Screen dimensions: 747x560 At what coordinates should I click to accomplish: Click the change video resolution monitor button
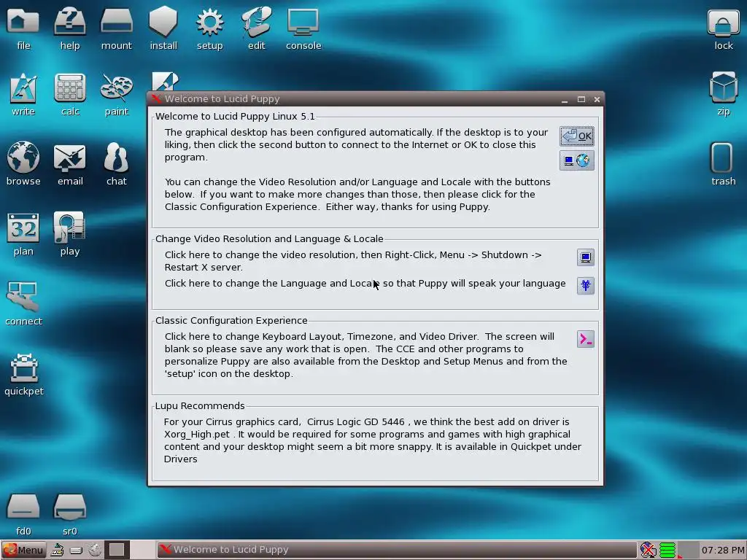(586, 257)
